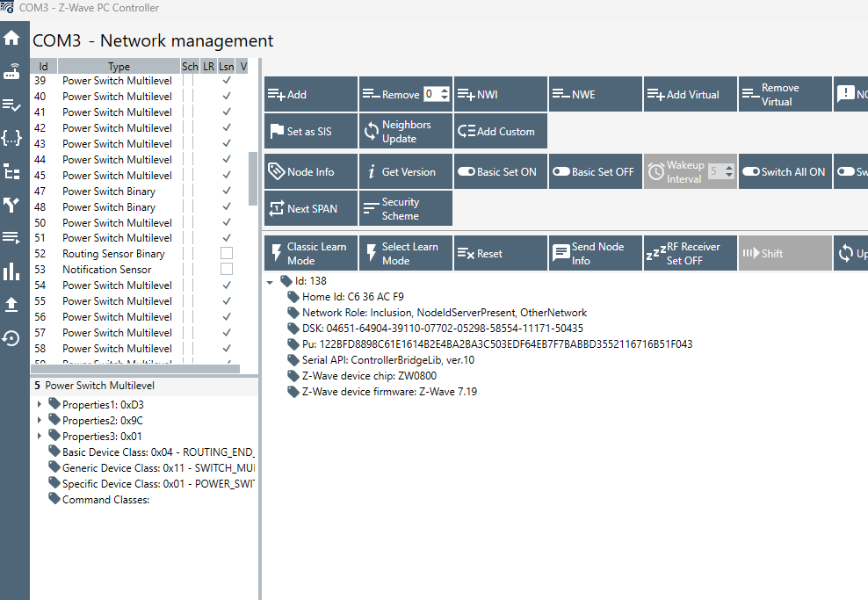Expand the Properties3: 0x01 tree node

tap(40, 437)
